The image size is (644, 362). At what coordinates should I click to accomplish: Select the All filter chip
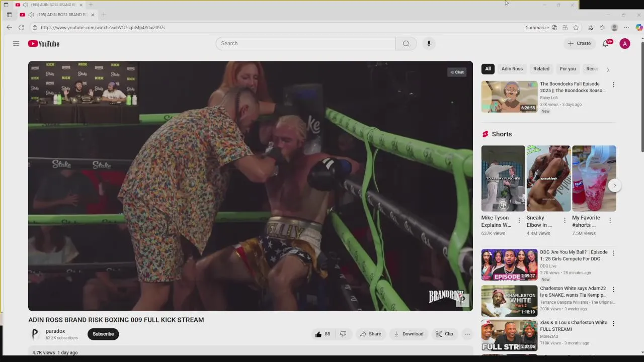488,69
